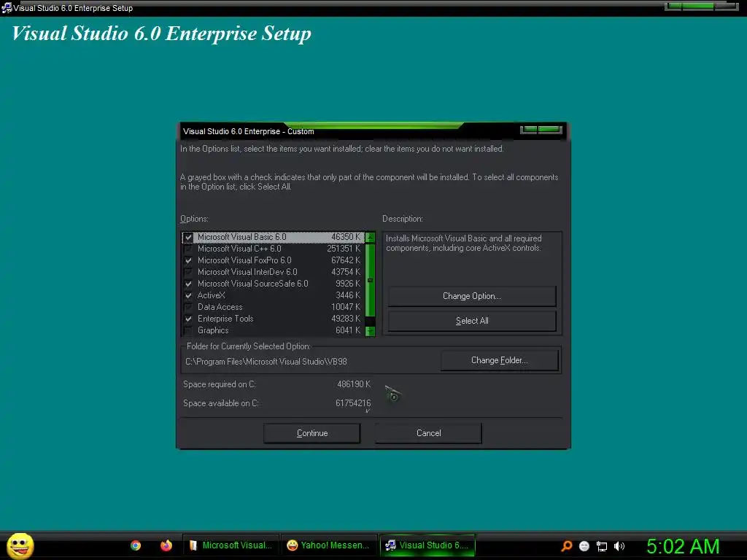Screen dimensions: 747x560
Task: Select the Microsoft Visual C++ 6.0 row text
Action: (x=239, y=249)
